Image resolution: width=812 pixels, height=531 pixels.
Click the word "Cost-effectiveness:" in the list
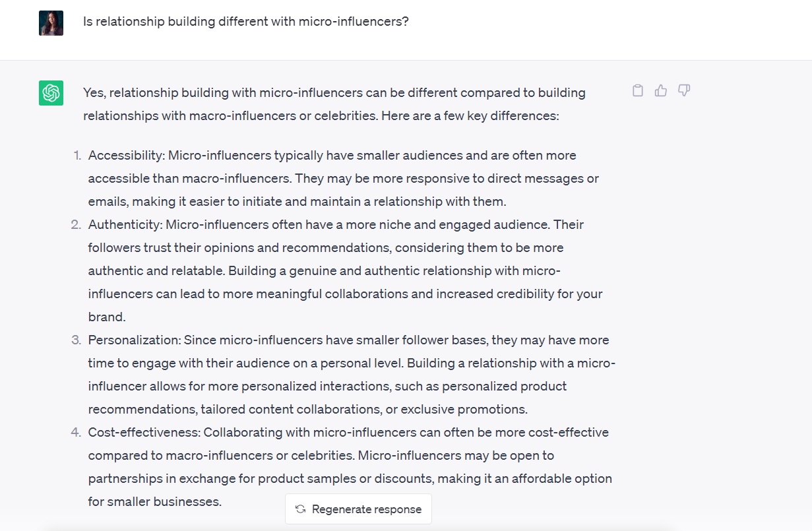(144, 433)
